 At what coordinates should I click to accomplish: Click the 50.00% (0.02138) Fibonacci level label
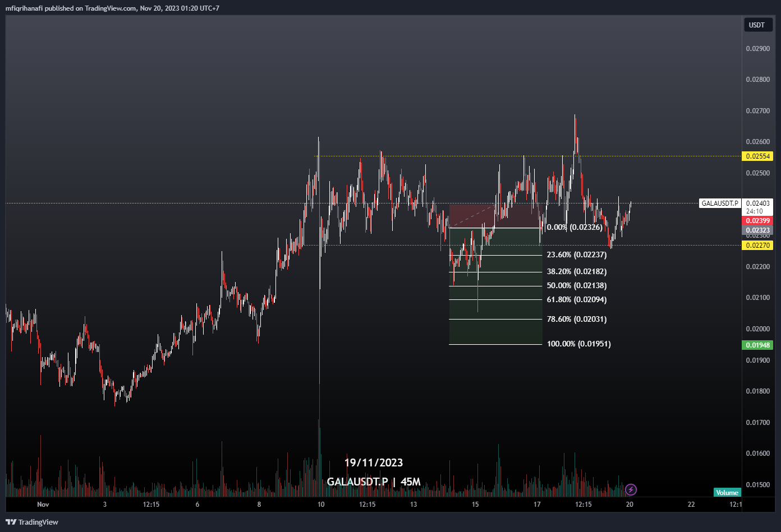click(577, 285)
